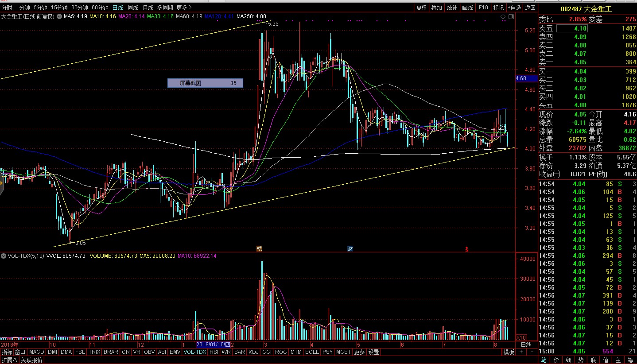Open the 画线 drawing tools

[x=468, y=8]
